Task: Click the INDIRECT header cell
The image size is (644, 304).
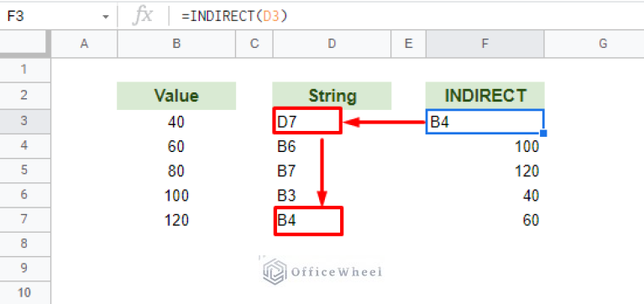Action: click(485, 96)
